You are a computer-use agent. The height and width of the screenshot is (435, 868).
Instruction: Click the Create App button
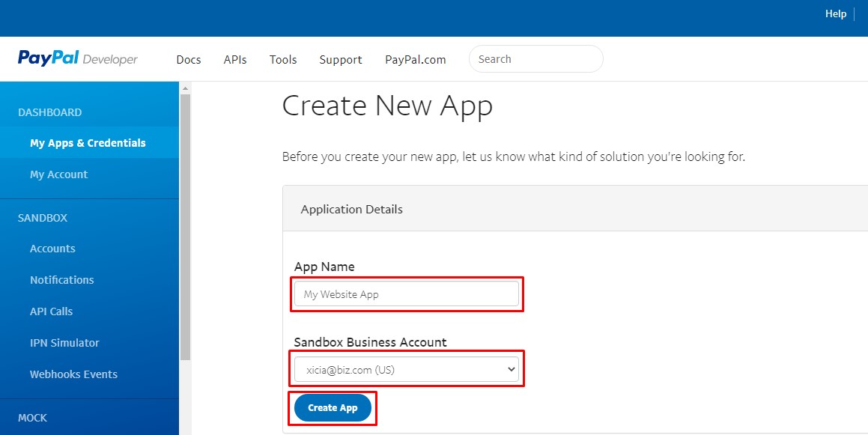point(333,408)
